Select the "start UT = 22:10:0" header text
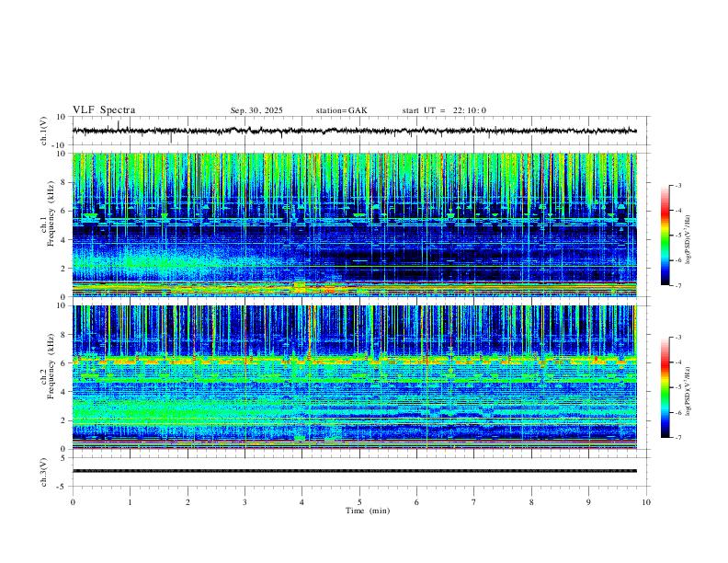This screenshot has height=563, width=728. [444, 110]
